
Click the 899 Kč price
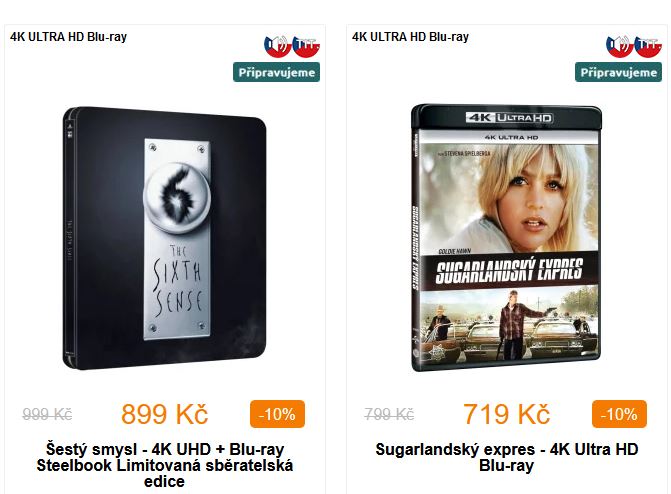pos(165,414)
